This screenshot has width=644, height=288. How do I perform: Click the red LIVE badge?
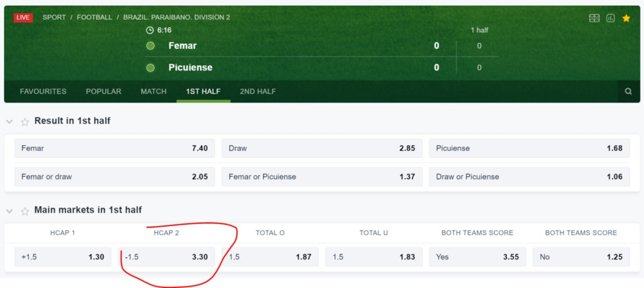click(x=23, y=17)
